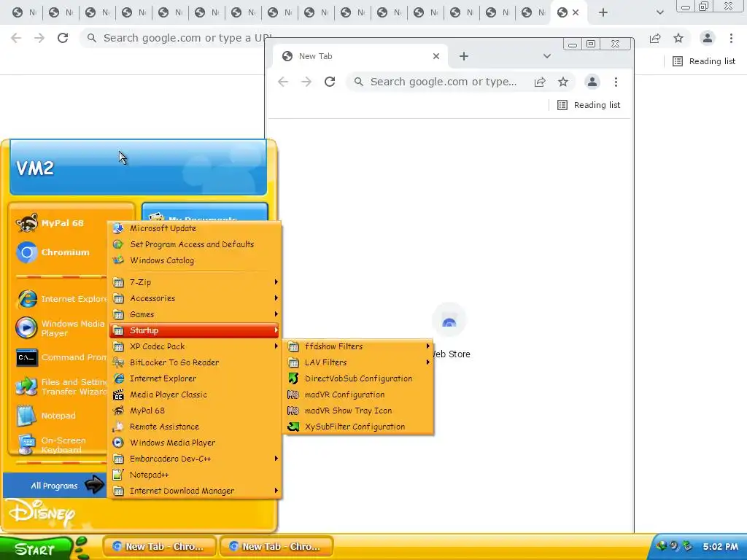
Task: Open DirectVobSub Configuration
Action: point(359,378)
